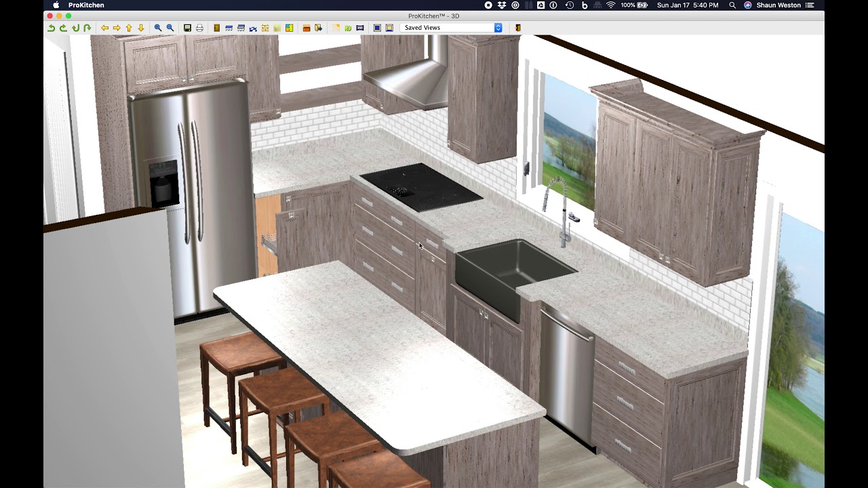Image resolution: width=868 pixels, height=488 pixels.
Task: Click the orange arrow export icon
Action: [319, 28]
